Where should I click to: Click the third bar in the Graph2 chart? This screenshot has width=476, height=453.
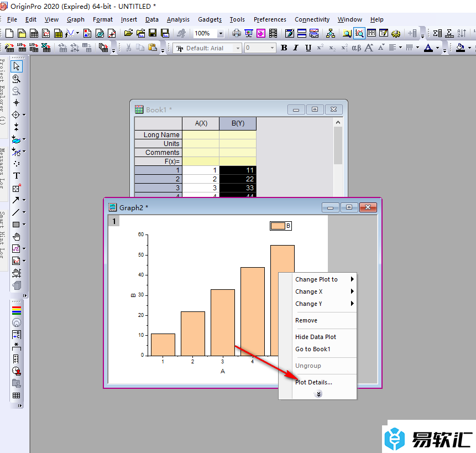[222, 322]
